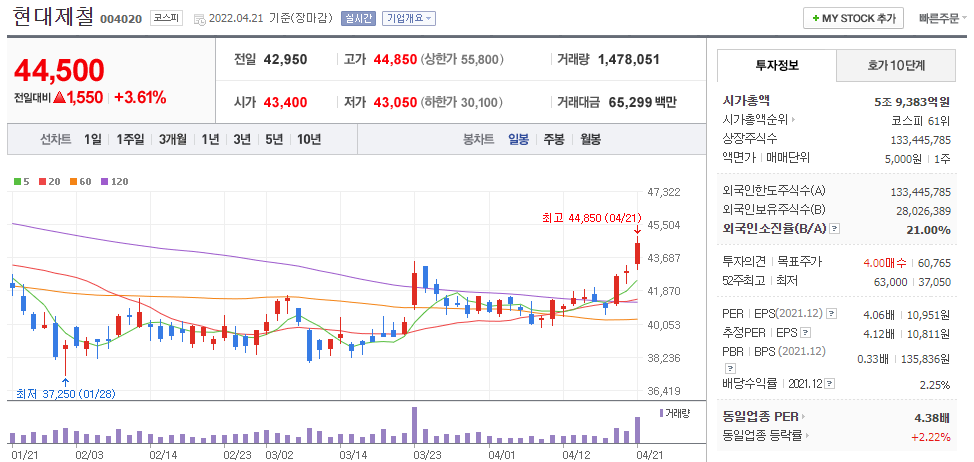Select the 주봉 candlestick chart

554,139
